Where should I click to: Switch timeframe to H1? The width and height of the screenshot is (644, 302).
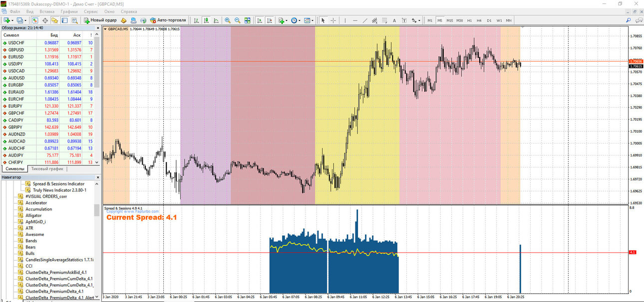(x=469, y=20)
